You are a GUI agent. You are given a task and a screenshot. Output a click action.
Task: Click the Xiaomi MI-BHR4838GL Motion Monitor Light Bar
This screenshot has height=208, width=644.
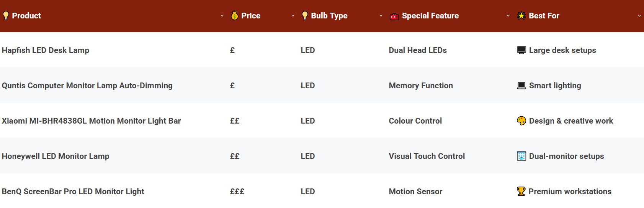(x=91, y=121)
